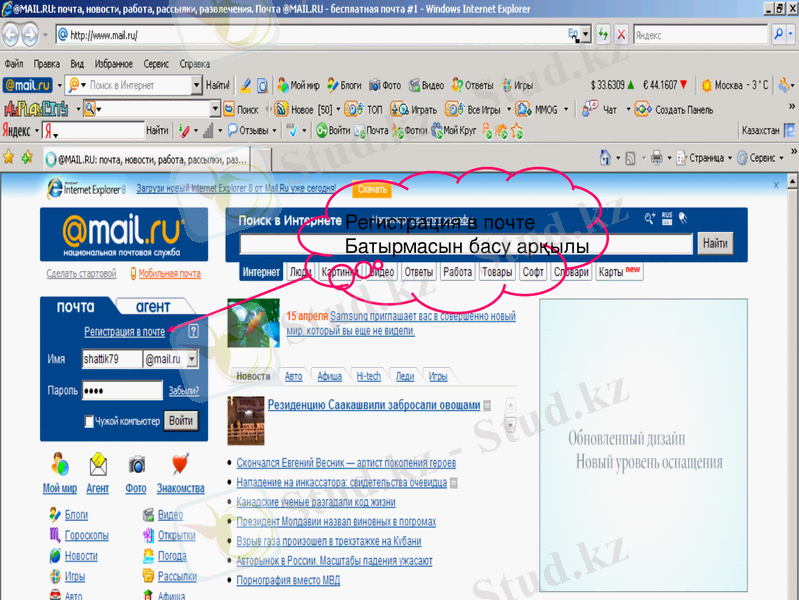
Task: Open the Знакомства heart icon
Action: click(180, 465)
